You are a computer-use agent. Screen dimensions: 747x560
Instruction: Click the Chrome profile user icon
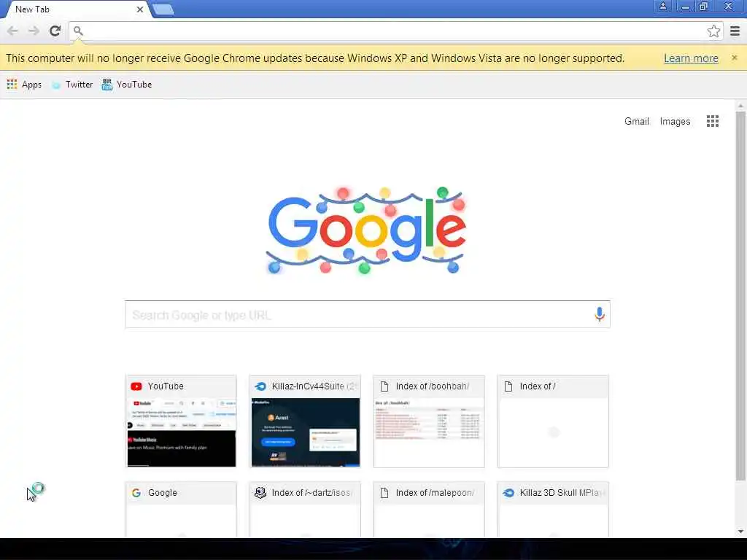coord(662,6)
